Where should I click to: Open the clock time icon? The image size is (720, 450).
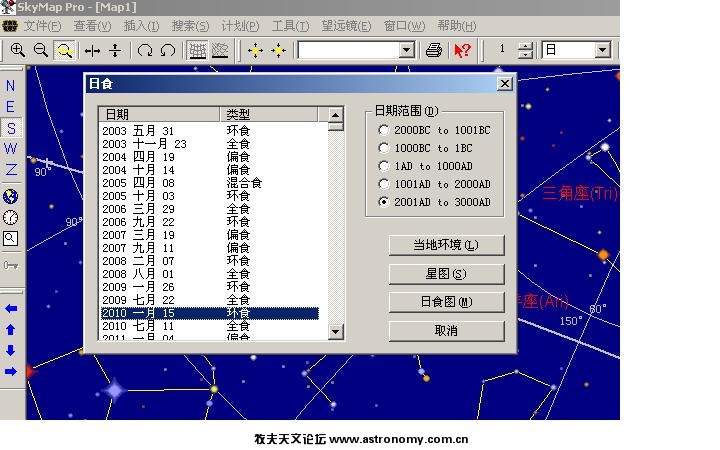click(10, 218)
